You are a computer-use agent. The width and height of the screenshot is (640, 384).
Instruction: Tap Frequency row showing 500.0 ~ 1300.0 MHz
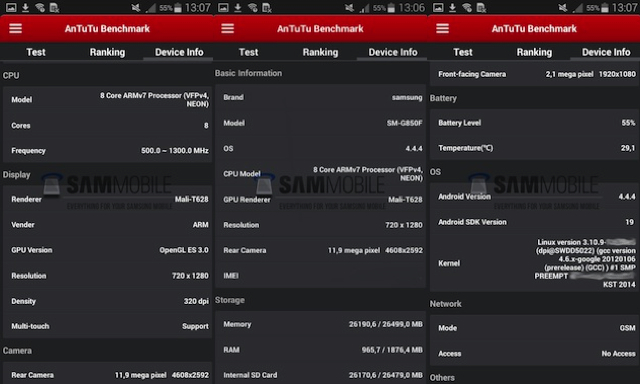(x=108, y=151)
